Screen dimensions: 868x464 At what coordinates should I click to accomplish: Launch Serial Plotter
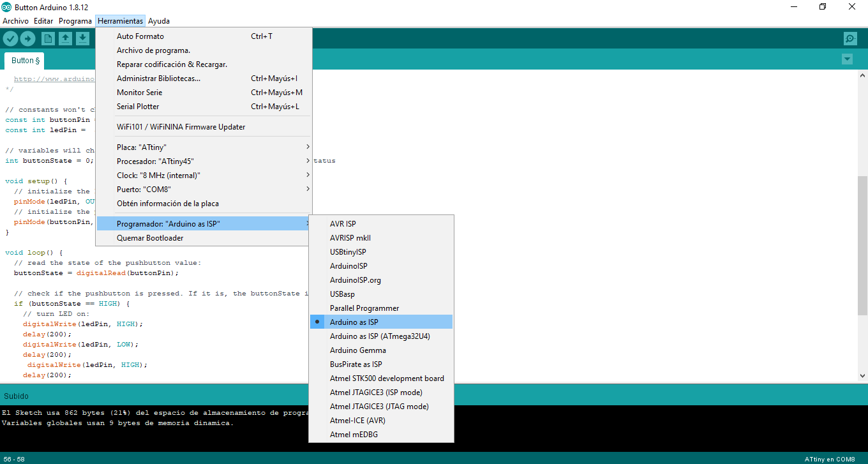coord(204,107)
